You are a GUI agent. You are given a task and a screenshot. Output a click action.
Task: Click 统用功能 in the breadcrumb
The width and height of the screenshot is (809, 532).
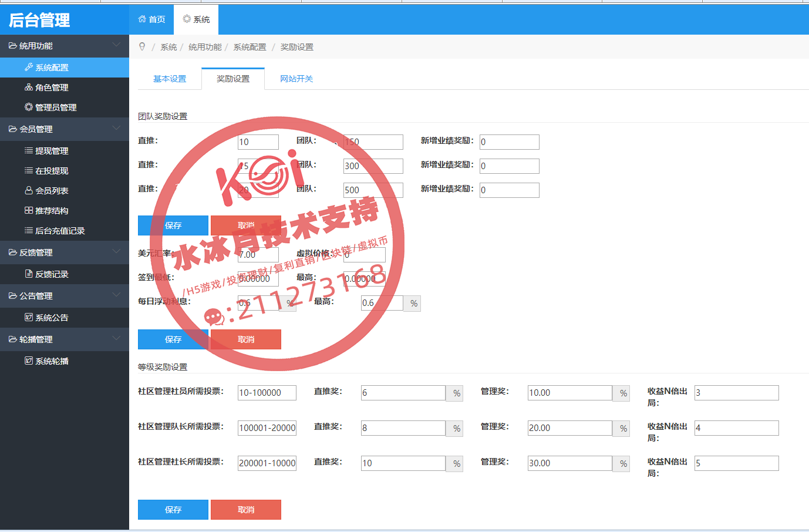pos(205,47)
